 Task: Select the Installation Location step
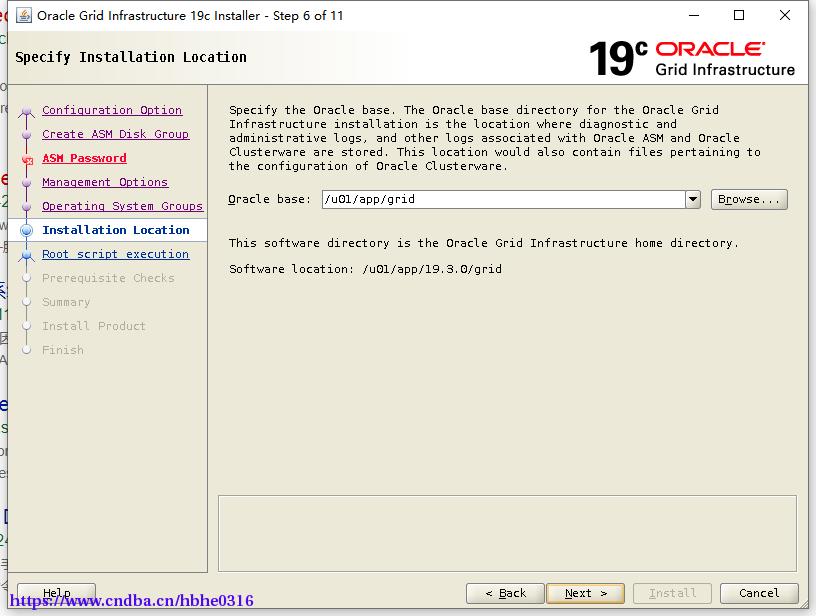(x=116, y=230)
